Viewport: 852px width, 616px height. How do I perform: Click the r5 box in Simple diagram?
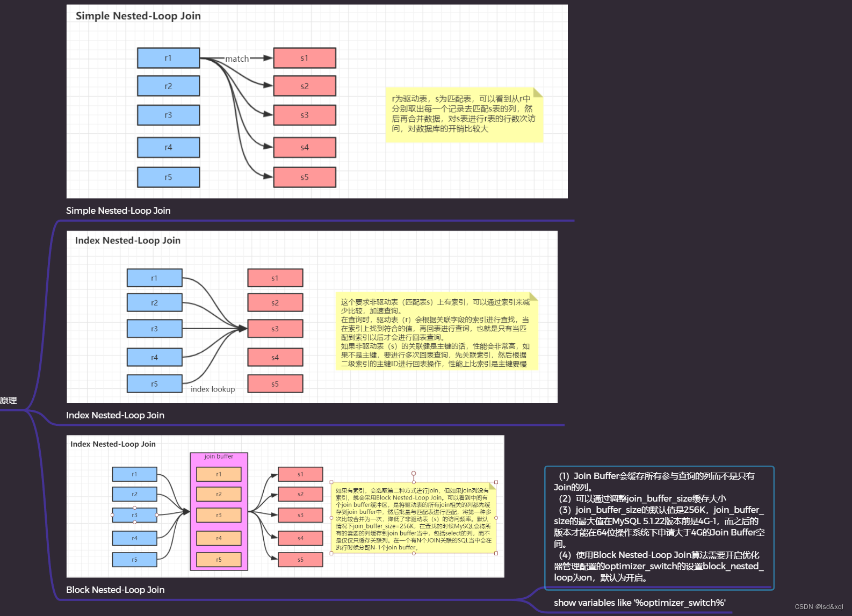168,177
